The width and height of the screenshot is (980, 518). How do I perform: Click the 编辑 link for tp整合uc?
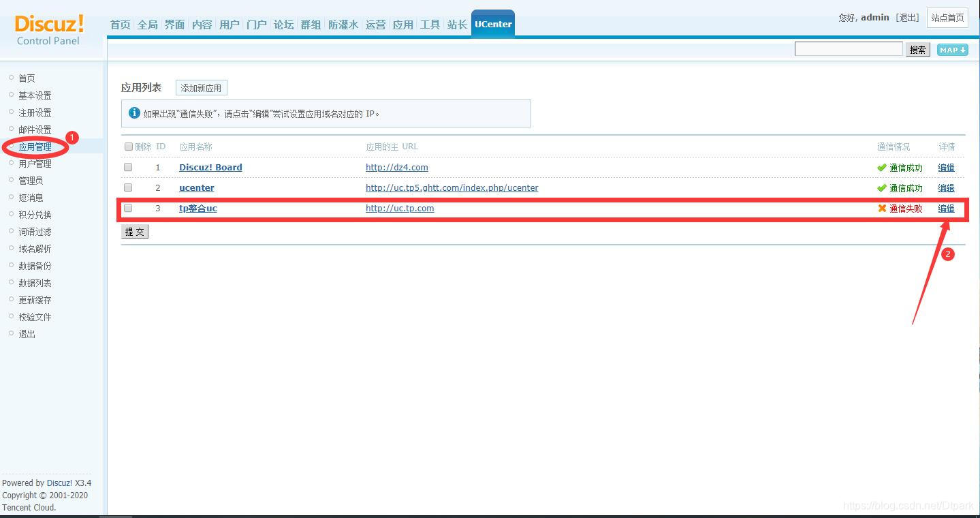coord(946,208)
